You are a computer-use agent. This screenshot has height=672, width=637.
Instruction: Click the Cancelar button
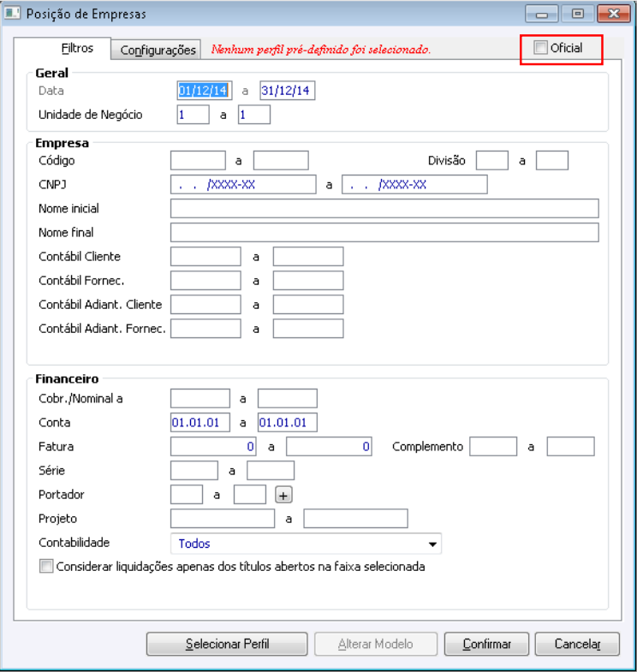tap(577, 644)
